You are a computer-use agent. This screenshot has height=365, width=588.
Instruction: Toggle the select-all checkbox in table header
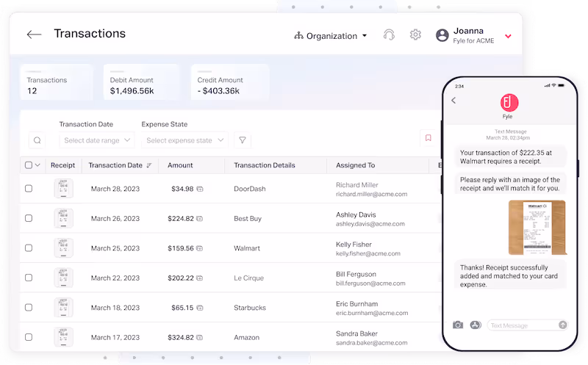[x=29, y=165]
